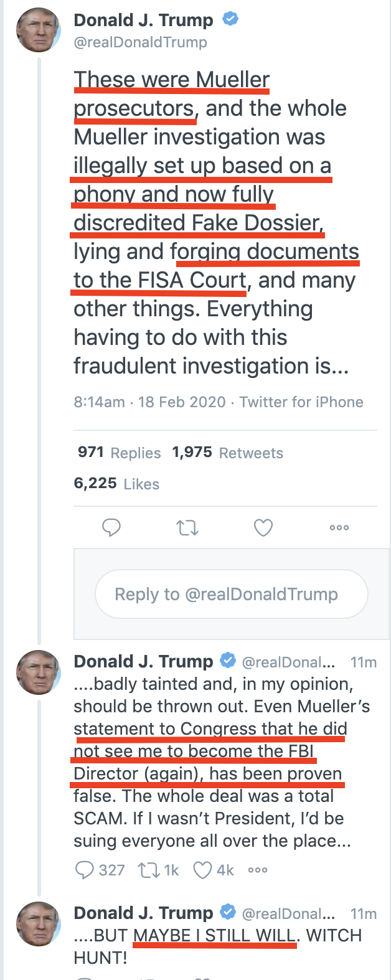This screenshot has width=391, height=980.
Task: Retweet the main tweet
Action: [187, 528]
